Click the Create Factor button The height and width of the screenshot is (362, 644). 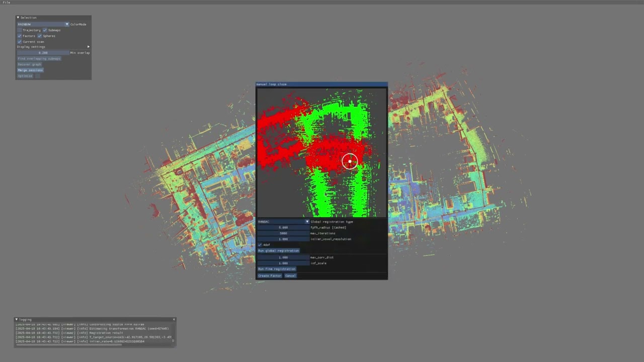tap(270, 276)
